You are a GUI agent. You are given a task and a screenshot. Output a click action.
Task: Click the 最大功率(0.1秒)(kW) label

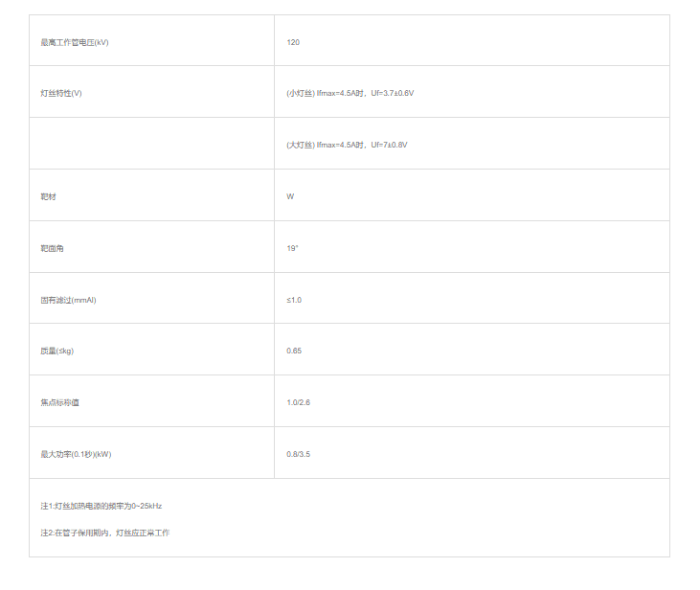pyautogui.click(x=82, y=454)
